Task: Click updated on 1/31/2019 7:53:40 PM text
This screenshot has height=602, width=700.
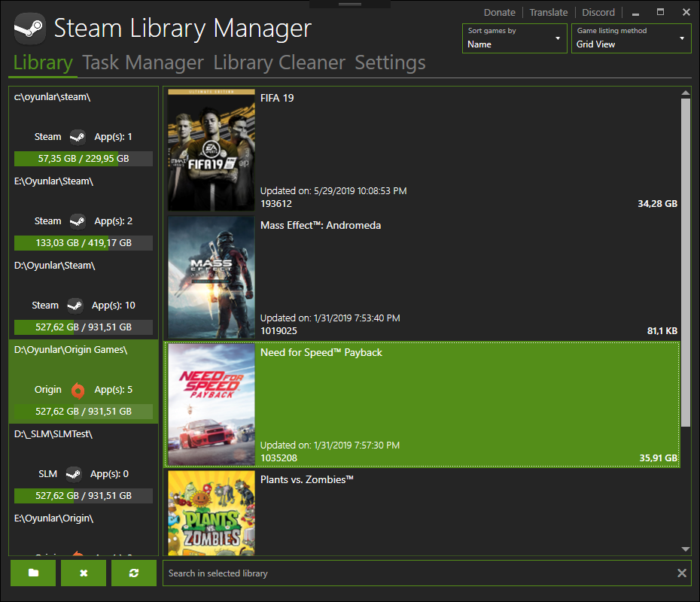Action: [x=330, y=318]
